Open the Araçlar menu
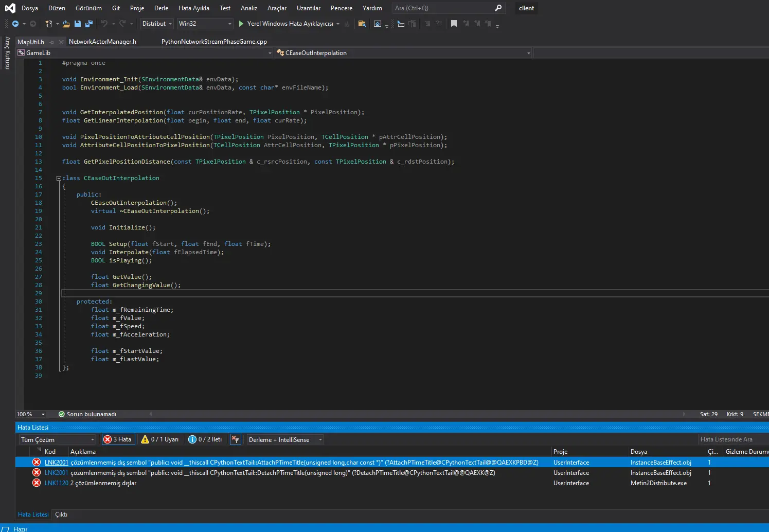This screenshot has height=532, width=769. click(277, 8)
